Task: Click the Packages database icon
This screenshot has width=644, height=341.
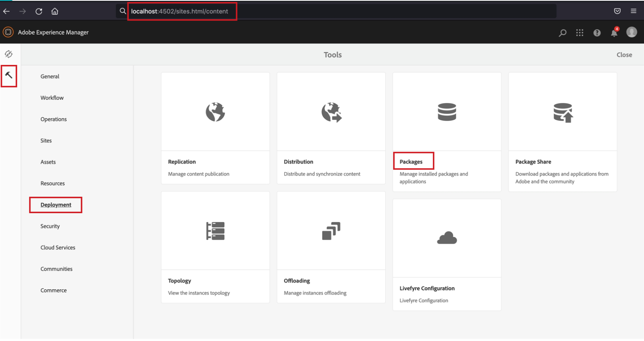Action: [447, 112]
